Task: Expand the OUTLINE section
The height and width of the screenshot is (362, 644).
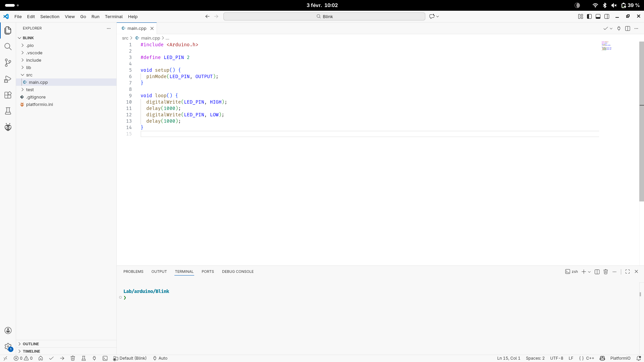Action: tap(31, 344)
